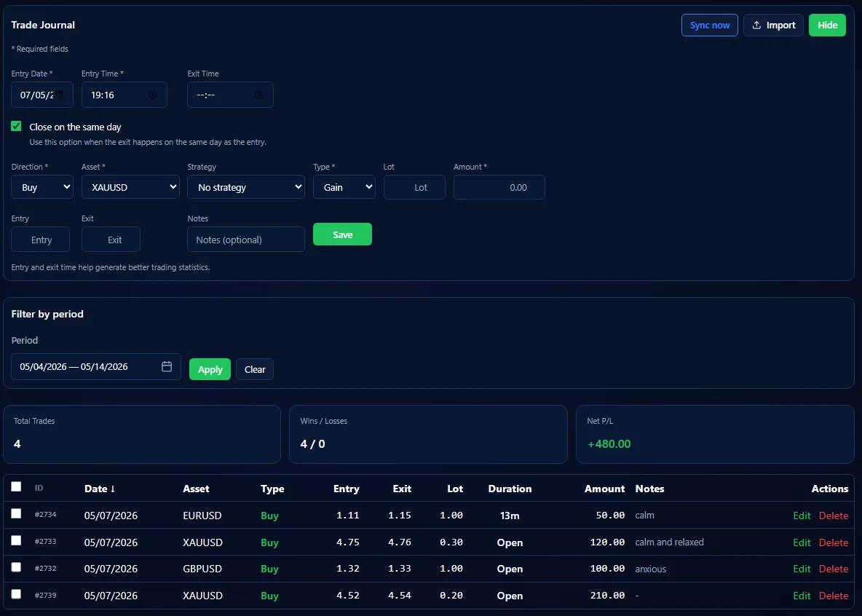This screenshot has height=616, width=862.
Task: Click the 'calm and relaxed' note
Action: (x=669, y=542)
